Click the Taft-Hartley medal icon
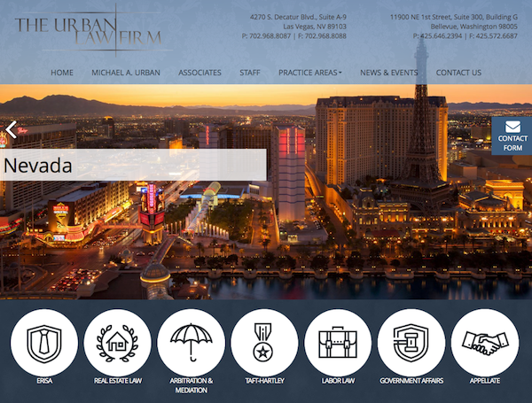The width and height of the screenshot is (532, 403). pyautogui.click(x=264, y=343)
